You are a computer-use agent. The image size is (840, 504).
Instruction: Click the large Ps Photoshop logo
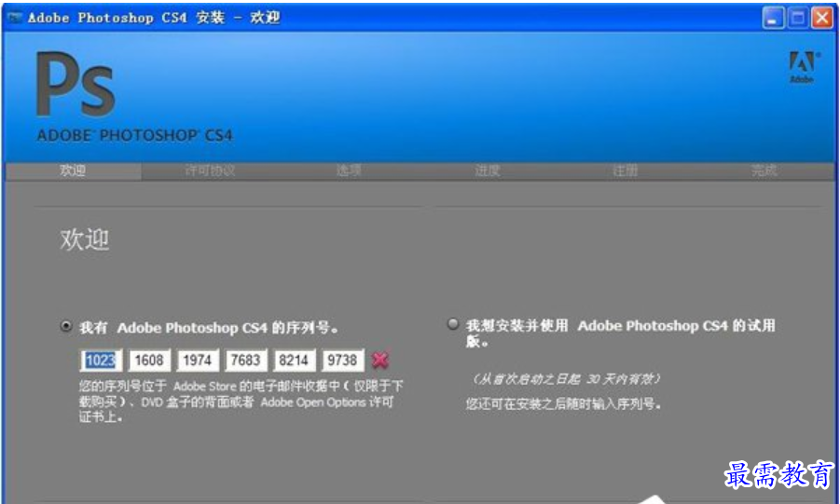[x=76, y=85]
